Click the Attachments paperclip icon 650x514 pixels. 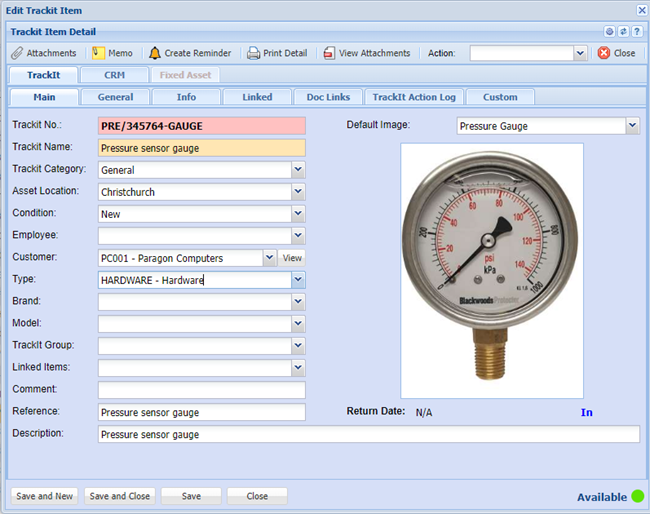[17, 53]
